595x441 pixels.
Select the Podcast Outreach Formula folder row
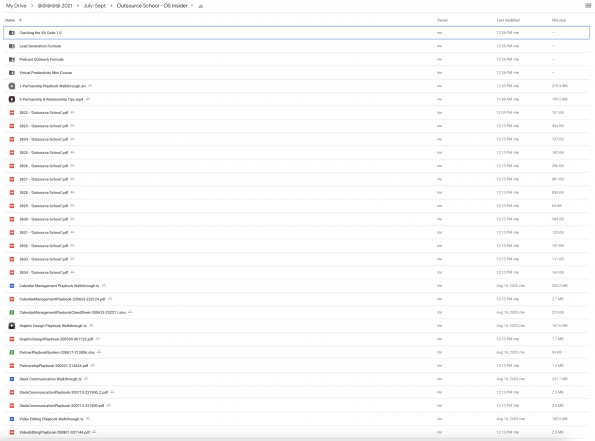(x=296, y=60)
